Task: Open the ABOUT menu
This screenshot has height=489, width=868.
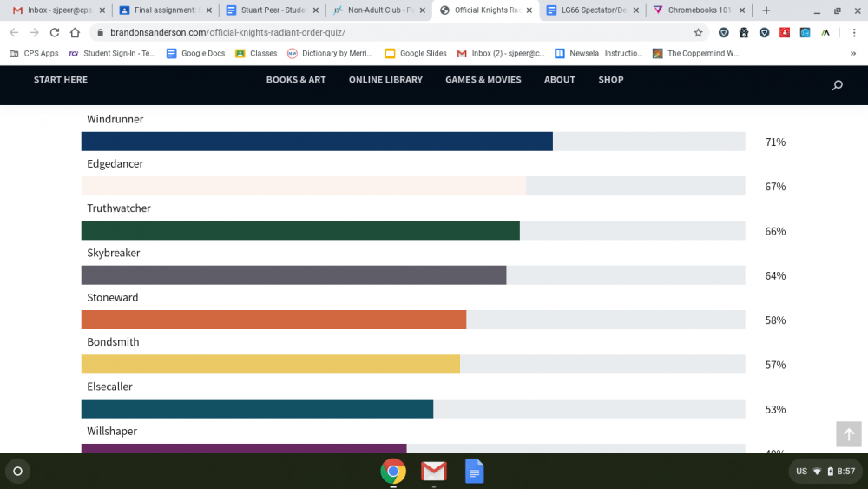Action: tap(560, 80)
